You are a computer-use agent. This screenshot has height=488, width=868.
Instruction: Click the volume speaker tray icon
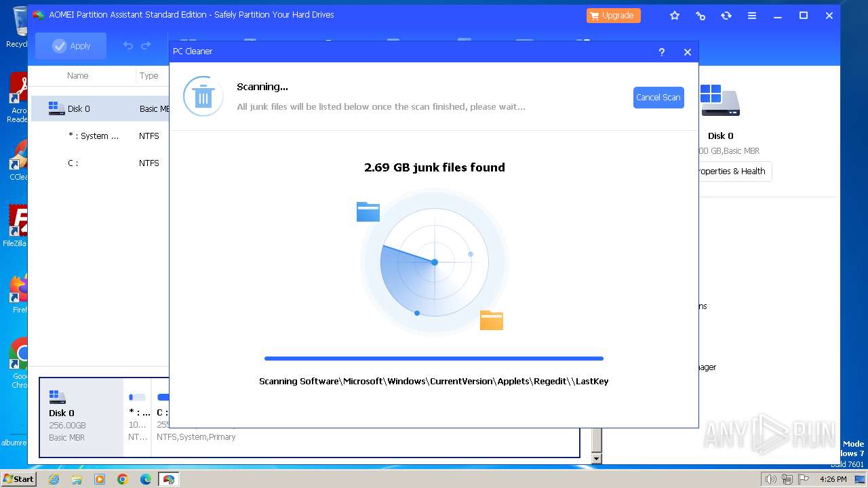[x=770, y=479]
